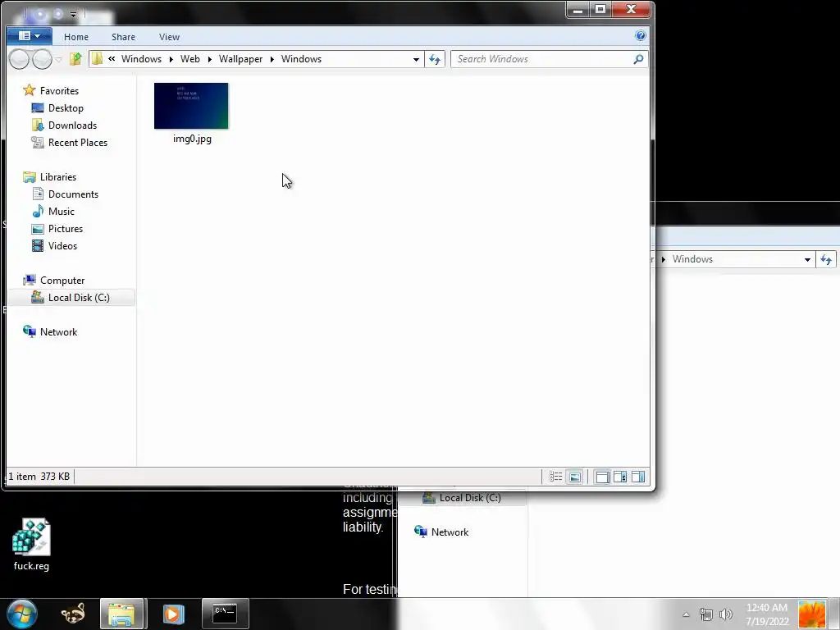Click the img0.jpg file name
This screenshot has width=840, height=630.
(192, 139)
